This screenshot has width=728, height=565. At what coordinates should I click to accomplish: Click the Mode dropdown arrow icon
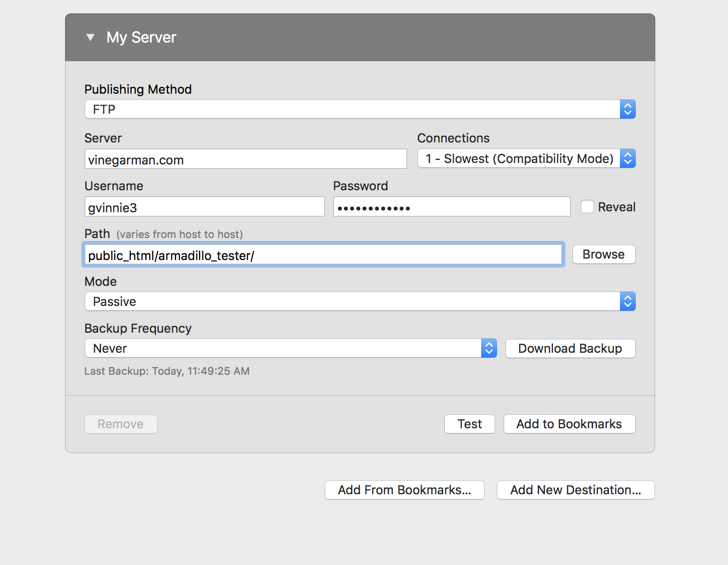[x=628, y=302]
